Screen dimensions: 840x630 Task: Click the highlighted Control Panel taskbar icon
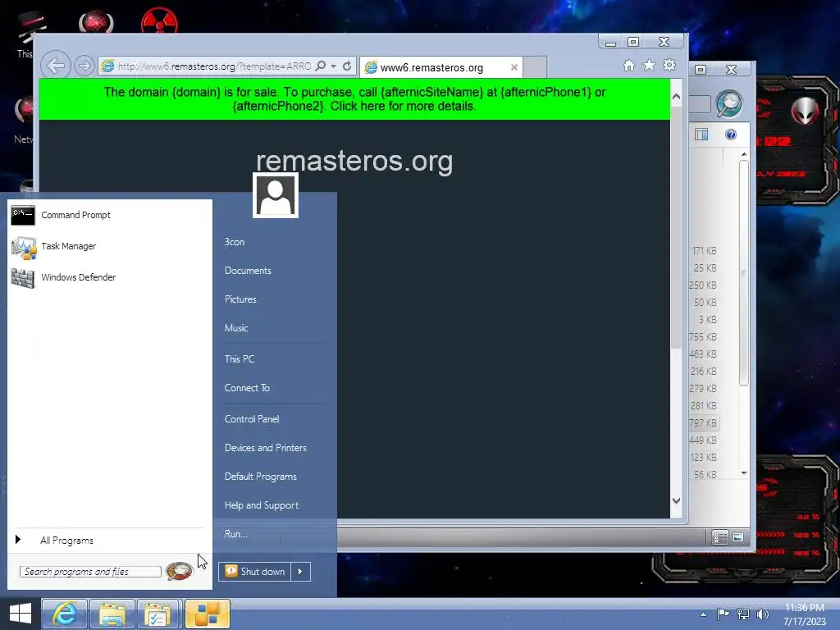point(208,614)
